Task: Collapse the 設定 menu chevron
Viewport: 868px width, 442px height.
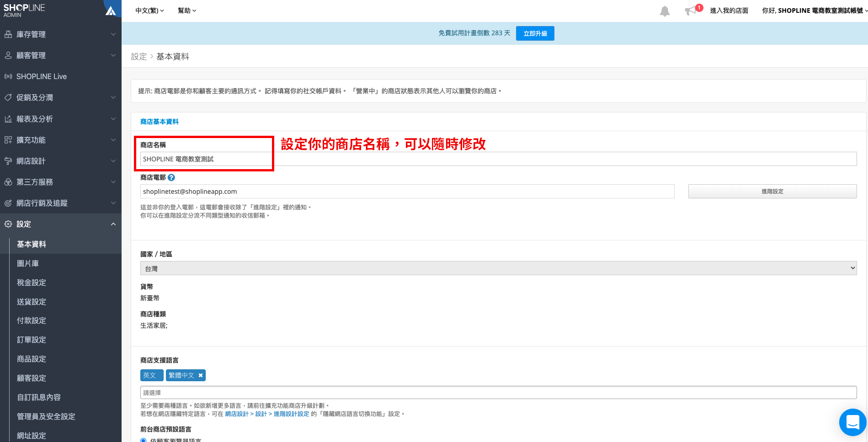Action: click(x=113, y=224)
